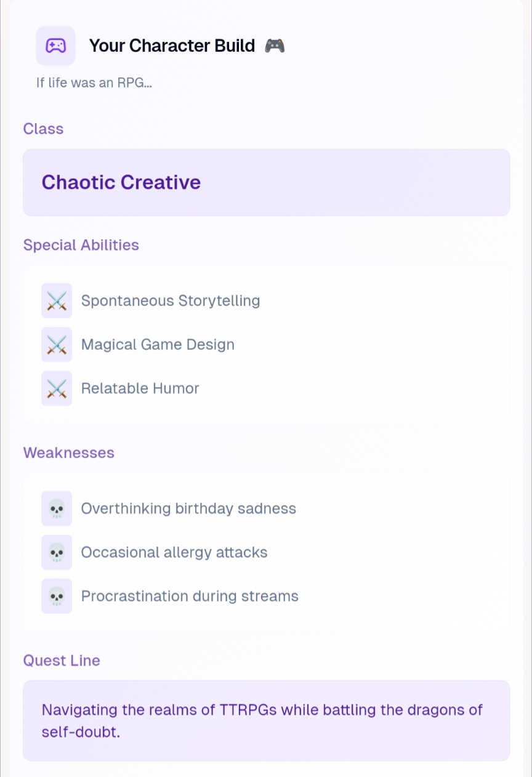The image size is (532, 777).
Task: Select the Occasional allergy attacks text
Action: (x=174, y=552)
